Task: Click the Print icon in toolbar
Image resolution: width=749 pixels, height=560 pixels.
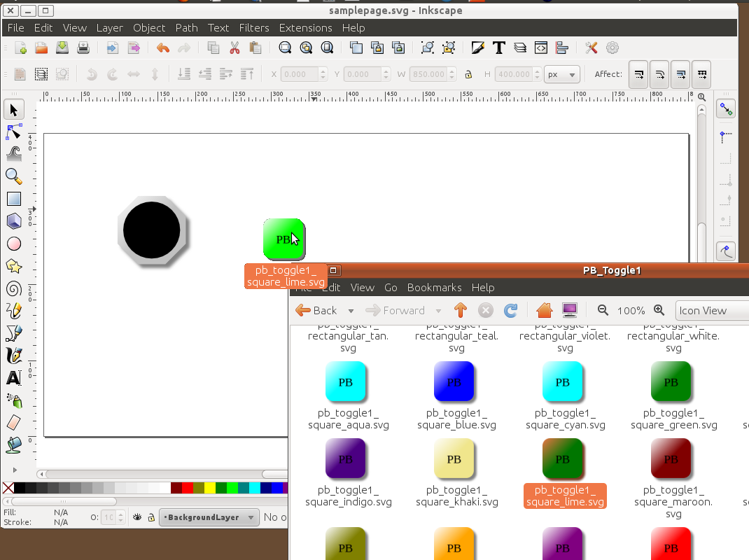Action: [83, 48]
